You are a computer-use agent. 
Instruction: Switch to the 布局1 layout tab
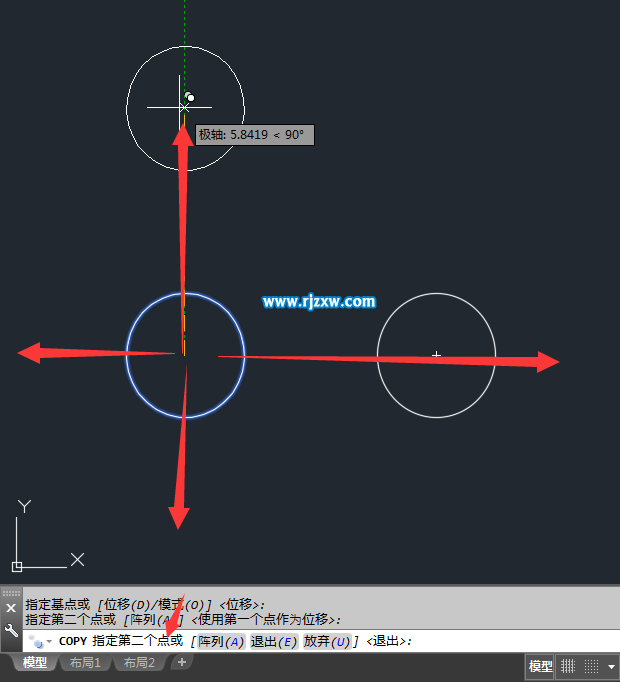click(x=85, y=662)
